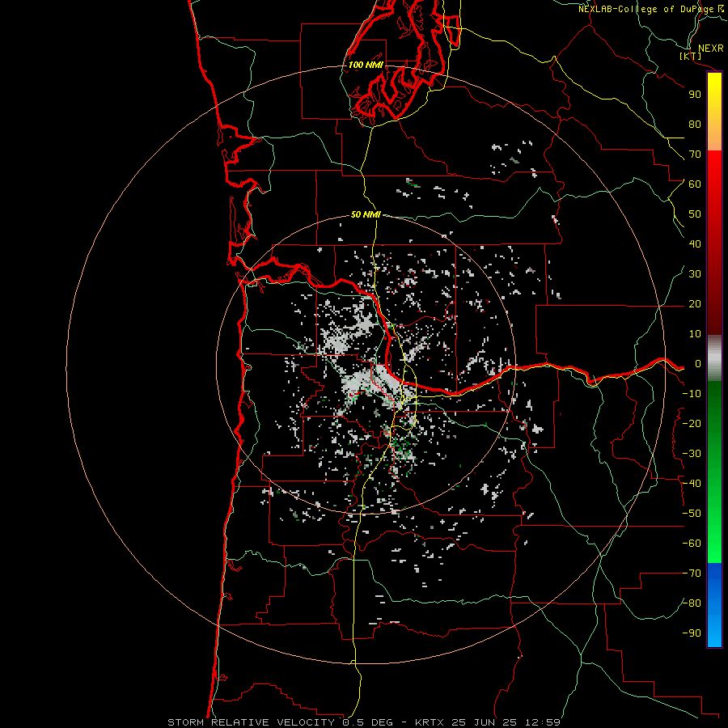Click the -20 value on the velocity scale
728x728 pixels.
[692, 424]
